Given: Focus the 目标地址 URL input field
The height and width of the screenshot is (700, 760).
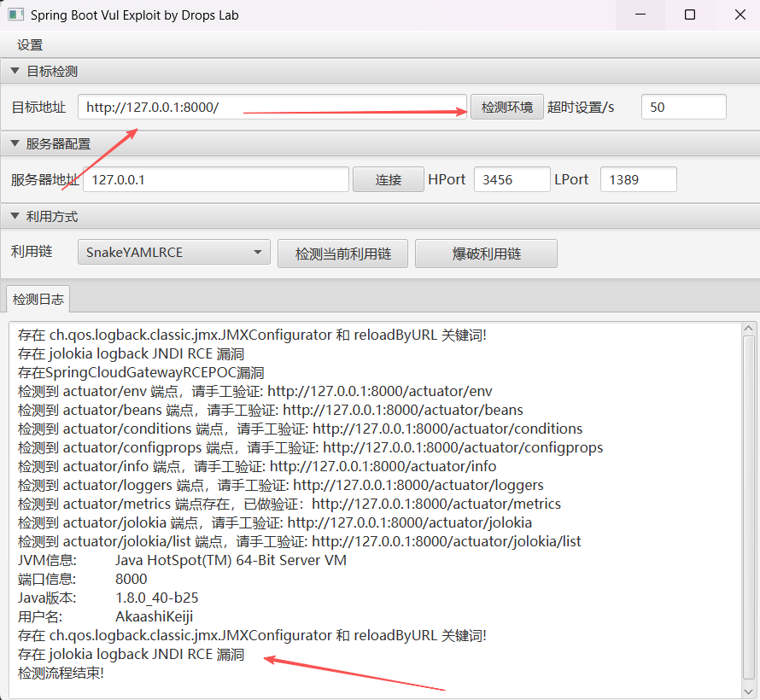Looking at the screenshot, I should (x=272, y=107).
